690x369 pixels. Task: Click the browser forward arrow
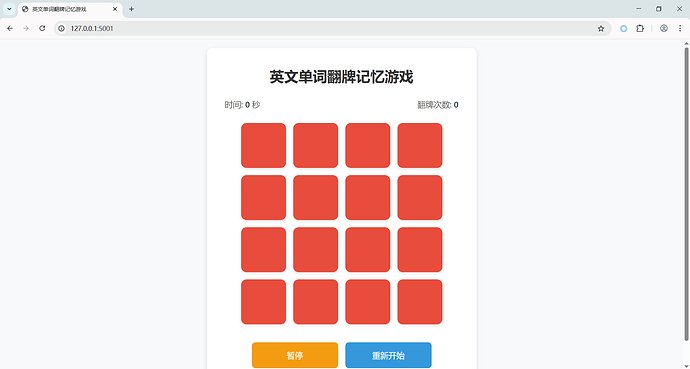(x=26, y=28)
